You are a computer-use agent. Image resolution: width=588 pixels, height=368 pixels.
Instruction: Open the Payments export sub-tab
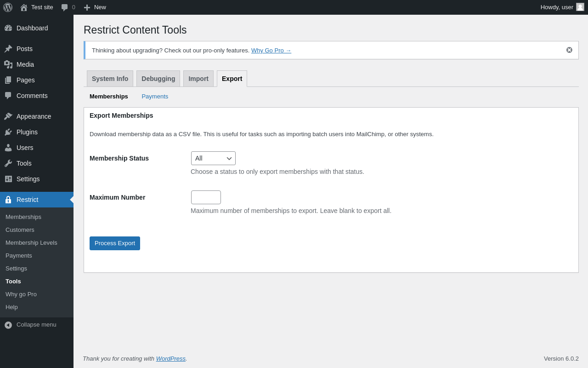point(155,97)
